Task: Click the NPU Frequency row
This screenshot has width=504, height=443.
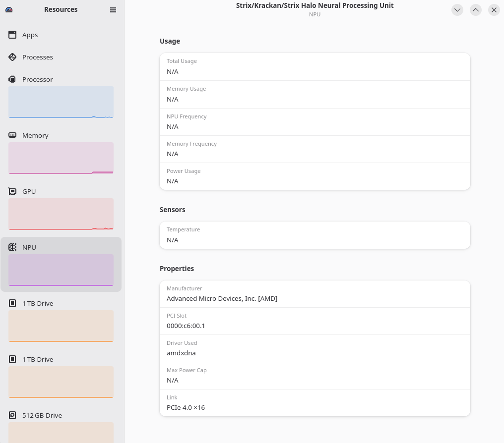Action: coord(315,122)
